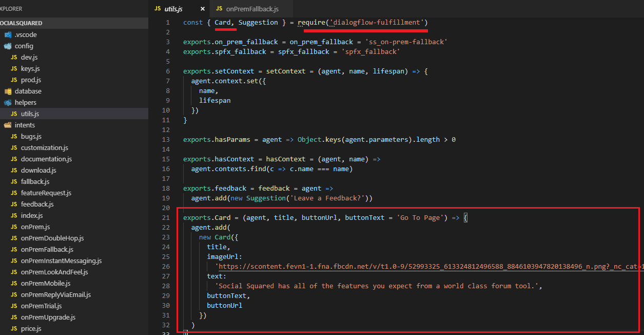This screenshot has width=644, height=335.
Task: Click the JS icon on onPremFallback.js tab
Action: tap(219, 9)
